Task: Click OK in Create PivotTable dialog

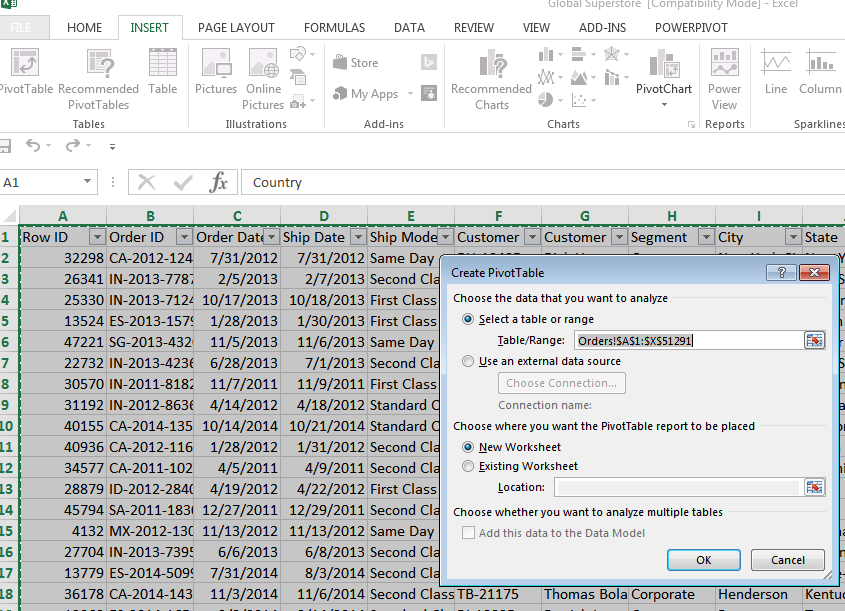Action: point(704,560)
